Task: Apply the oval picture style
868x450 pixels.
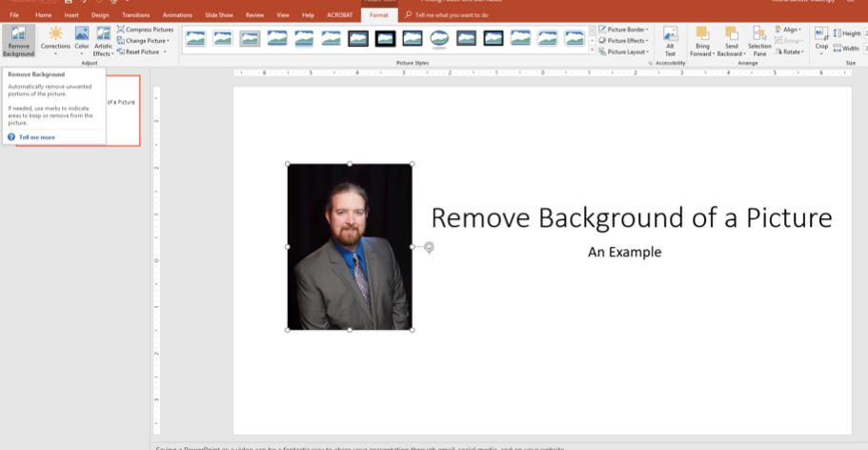Action: pos(439,38)
